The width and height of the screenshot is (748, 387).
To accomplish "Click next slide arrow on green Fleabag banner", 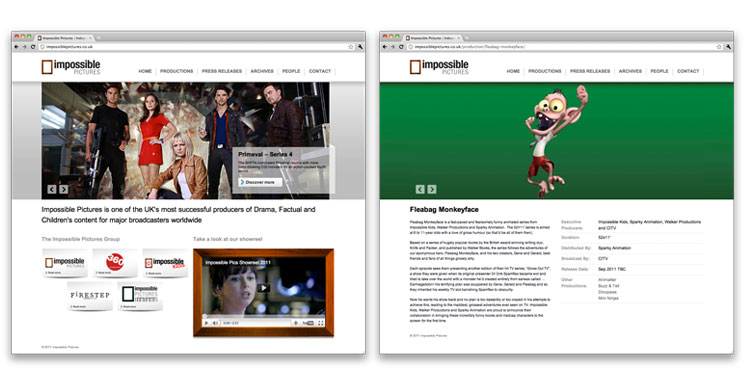I will pyautogui.click(x=431, y=189).
